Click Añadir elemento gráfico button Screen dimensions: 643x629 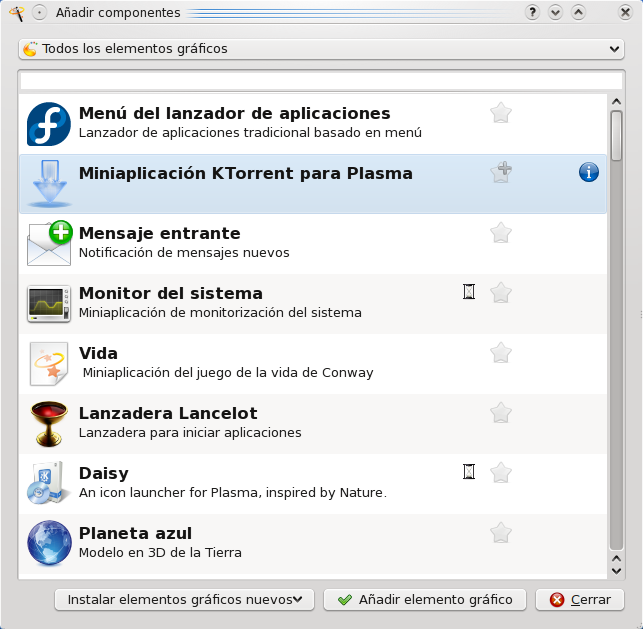point(424,599)
